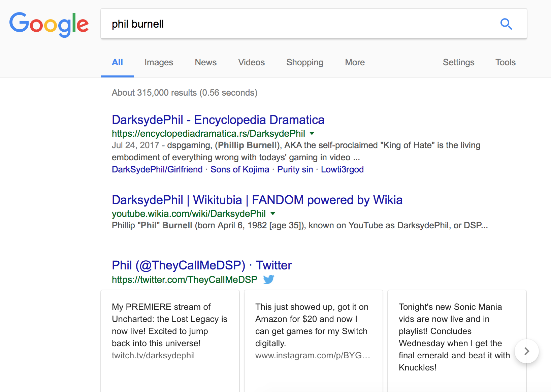
Task: Click the www.instagram.com/p/BYG… link in tweet
Action: tap(313, 356)
